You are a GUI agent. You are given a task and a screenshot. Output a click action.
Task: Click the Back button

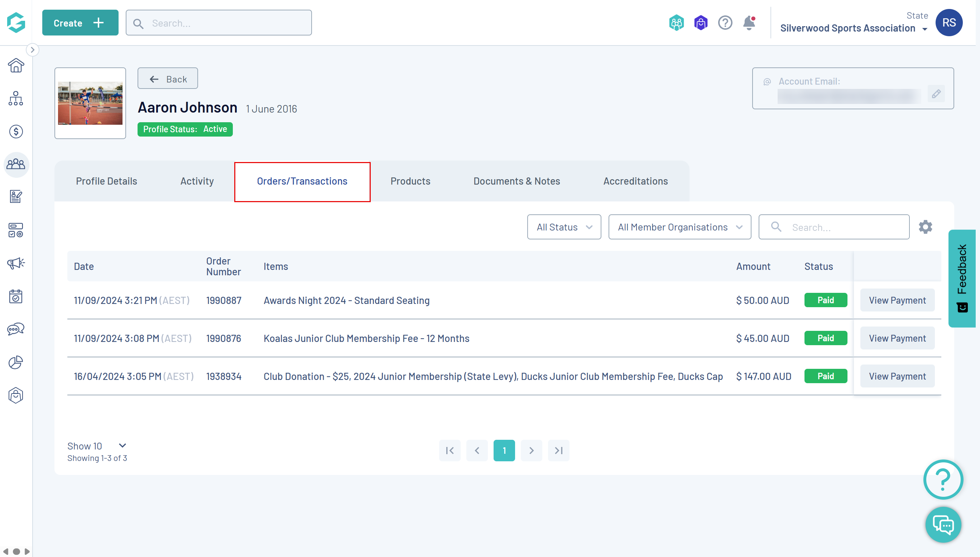[x=168, y=79]
